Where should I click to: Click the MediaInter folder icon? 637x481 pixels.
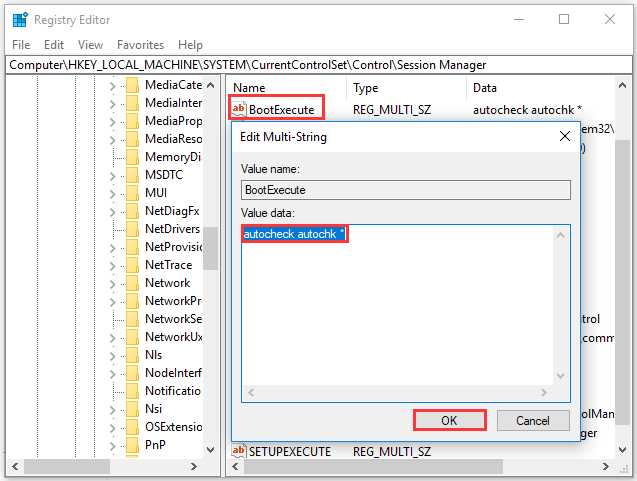(132, 103)
